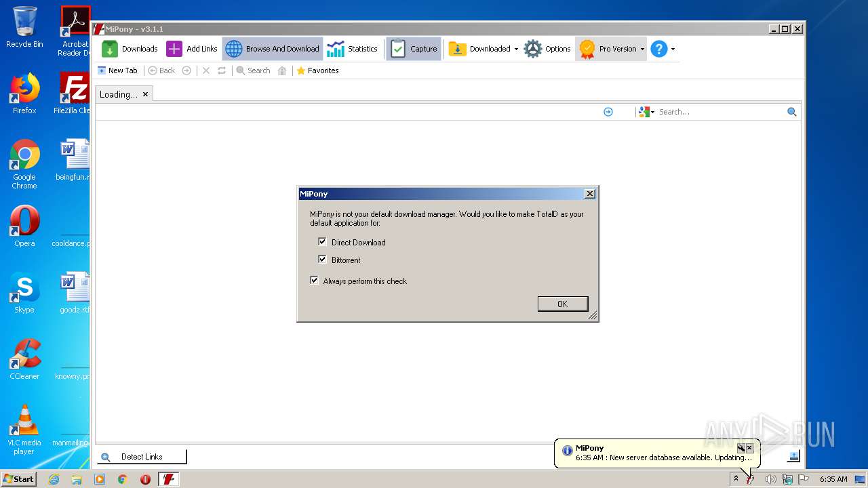The width and height of the screenshot is (868, 488).
Task: Click the blue Go arrow icon
Action: point(608,112)
